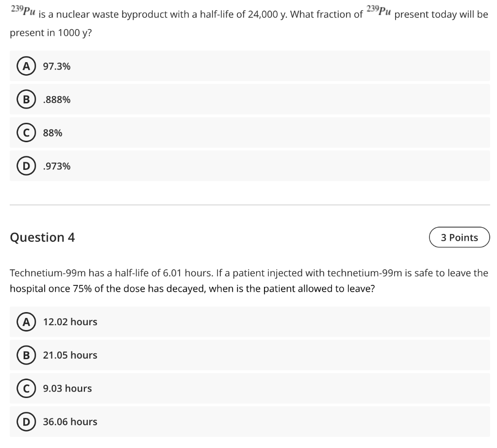
Task: Click the 21.05 hours answer text
Action: click(x=70, y=355)
